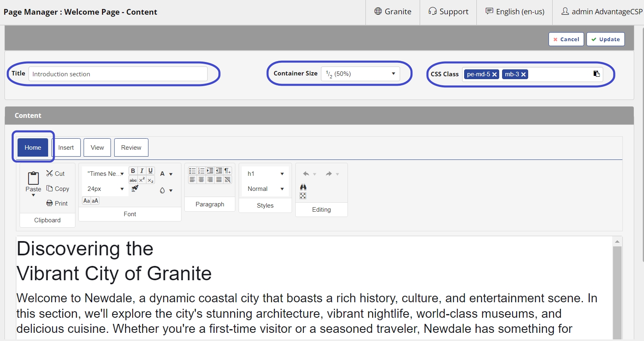The width and height of the screenshot is (644, 341).
Task: Expand the undo history arrow
Action: [314, 174]
